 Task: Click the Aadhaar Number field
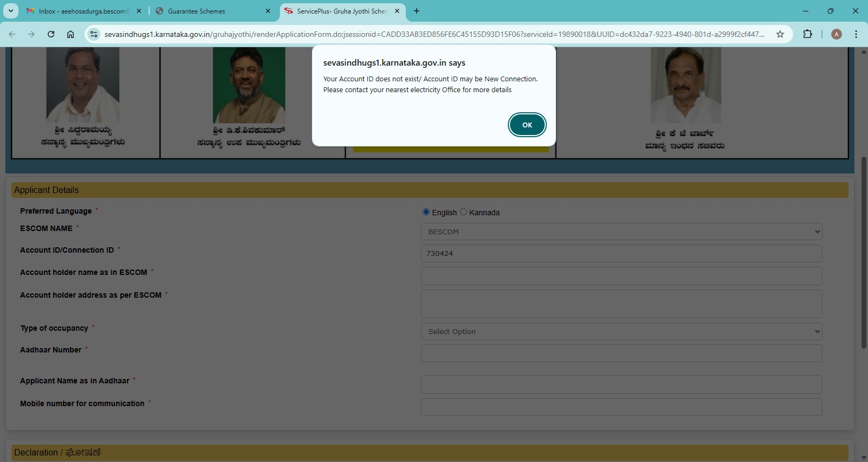pyautogui.click(x=621, y=353)
